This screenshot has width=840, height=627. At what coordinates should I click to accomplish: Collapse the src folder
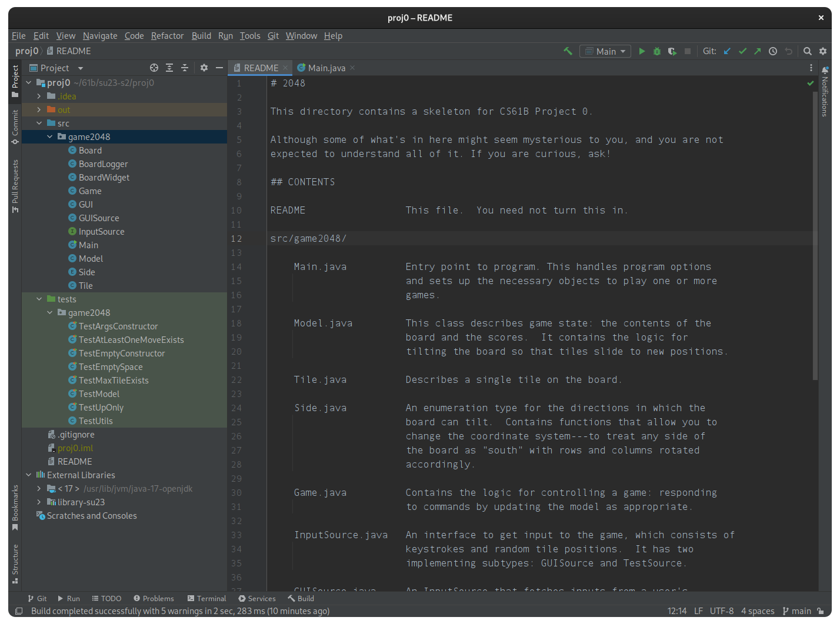[x=39, y=124]
